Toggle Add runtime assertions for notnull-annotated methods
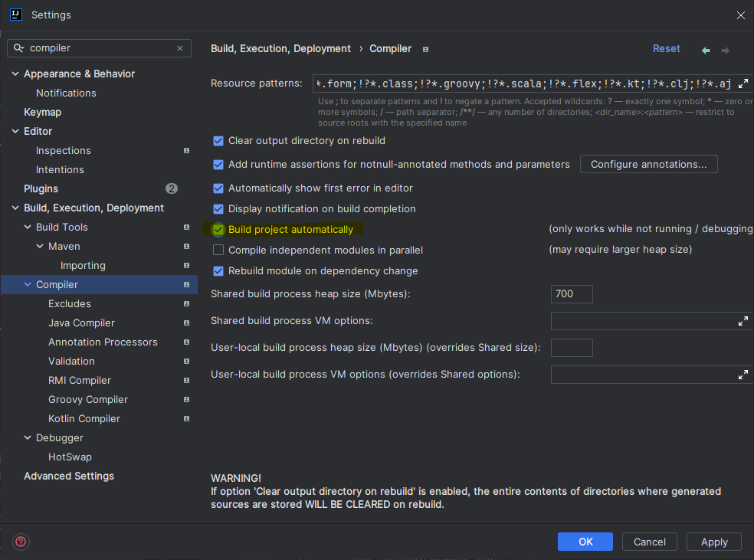 (x=218, y=165)
